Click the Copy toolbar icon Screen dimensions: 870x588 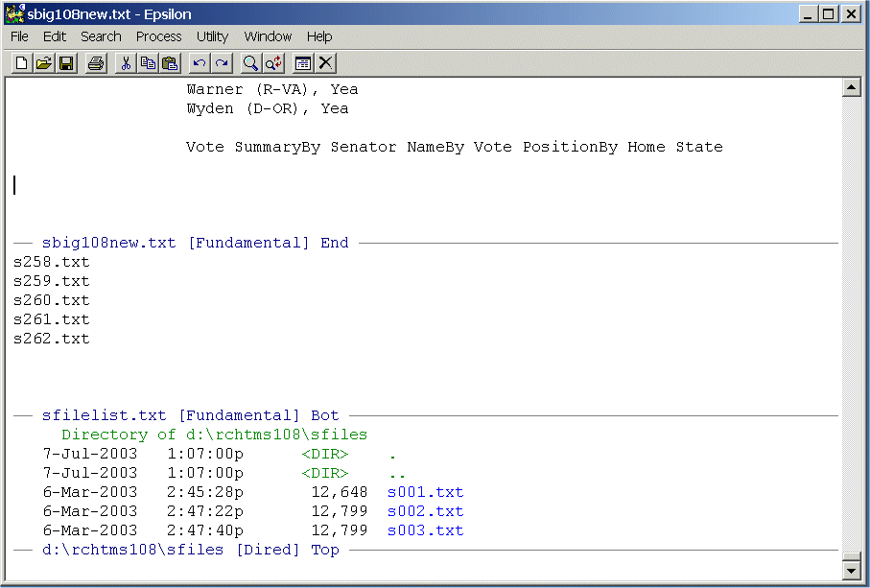pyautogui.click(x=148, y=63)
